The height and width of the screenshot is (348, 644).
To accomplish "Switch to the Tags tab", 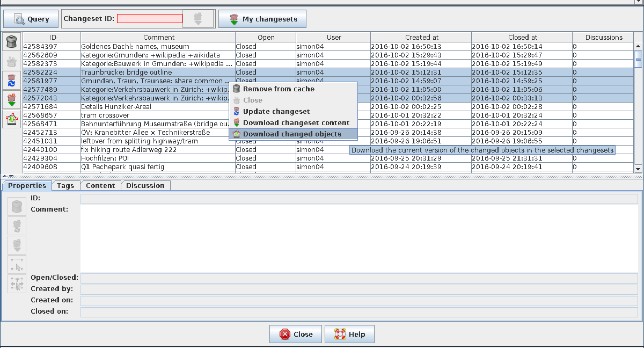I will 65,185.
